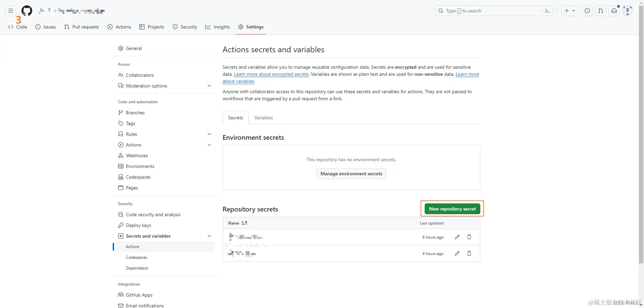The height and width of the screenshot is (308, 644).
Task: Click Manage environment secrets button
Action: (351, 174)
